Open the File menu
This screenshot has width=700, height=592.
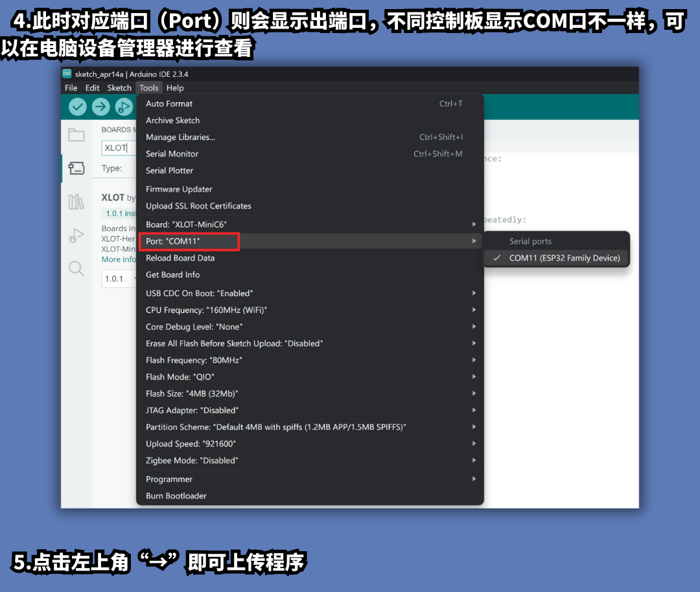tap(71, 88)
